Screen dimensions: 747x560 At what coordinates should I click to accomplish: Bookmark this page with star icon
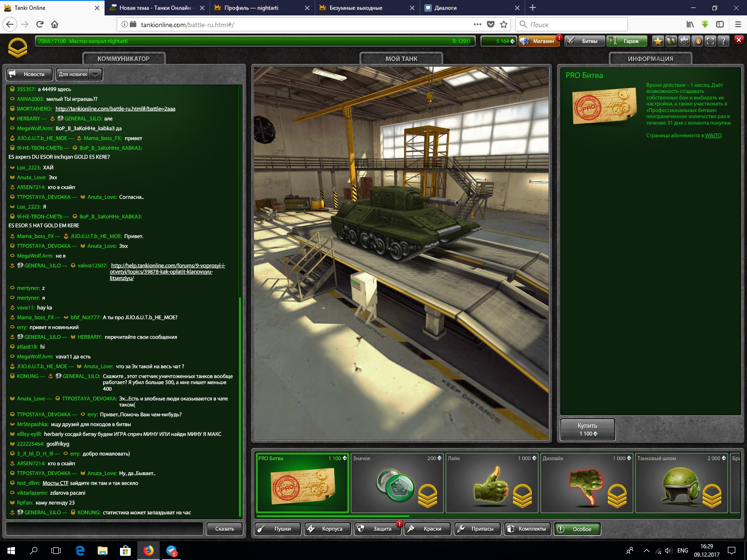pos(504,24)
